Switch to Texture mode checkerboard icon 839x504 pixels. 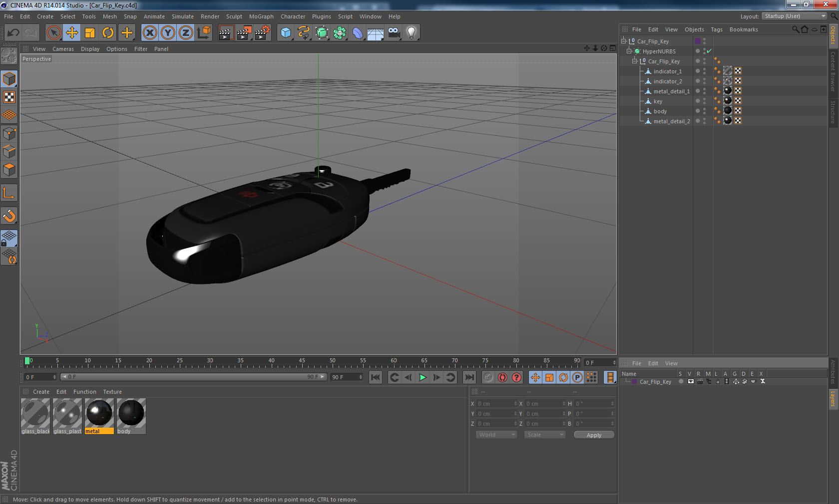[x=9, y=97]
